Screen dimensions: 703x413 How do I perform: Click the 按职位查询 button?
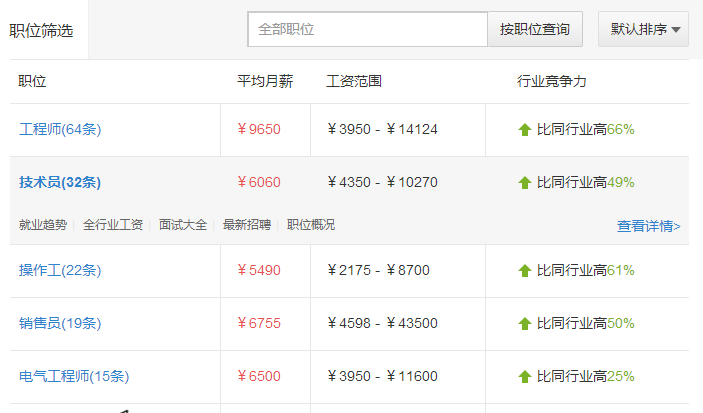click(x=535, y=29)
